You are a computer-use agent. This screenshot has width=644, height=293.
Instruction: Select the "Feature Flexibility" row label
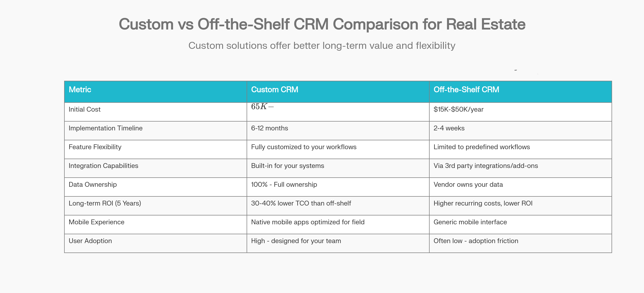[x=95, y=147]
